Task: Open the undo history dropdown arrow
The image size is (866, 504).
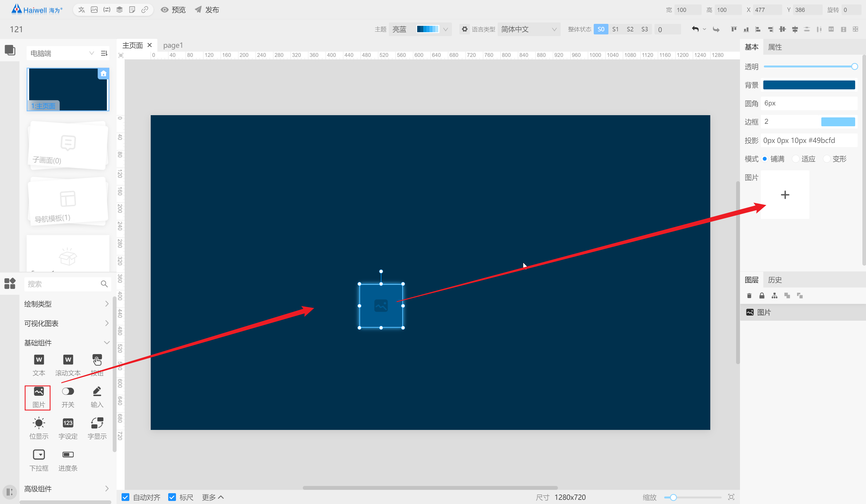Action: pyautogui.click(x=704, y=29)
